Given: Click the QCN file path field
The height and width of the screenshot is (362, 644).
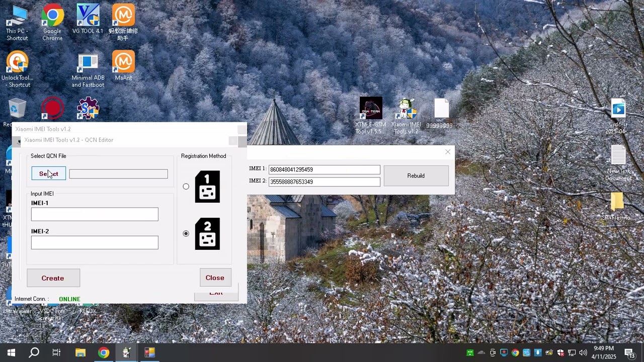Looking at the screenshot, I should [x=118, y=173].
